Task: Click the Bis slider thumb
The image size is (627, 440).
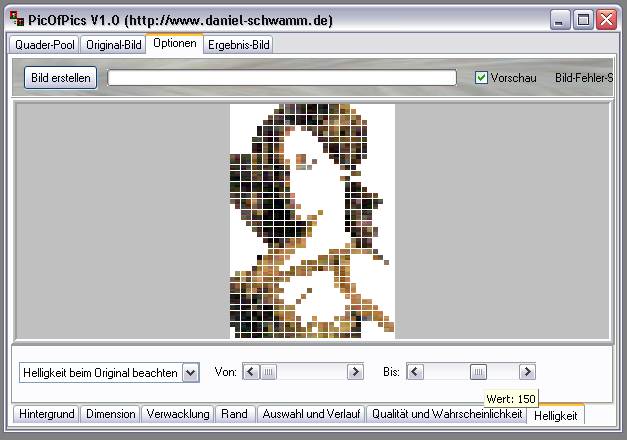Action: [x=478, y=372]
